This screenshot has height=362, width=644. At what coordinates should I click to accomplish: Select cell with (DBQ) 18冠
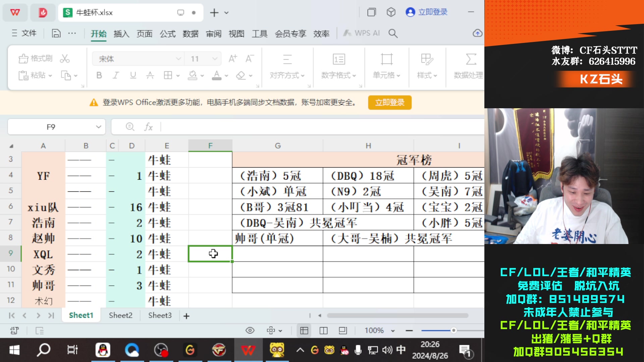[x=368, y=176]
